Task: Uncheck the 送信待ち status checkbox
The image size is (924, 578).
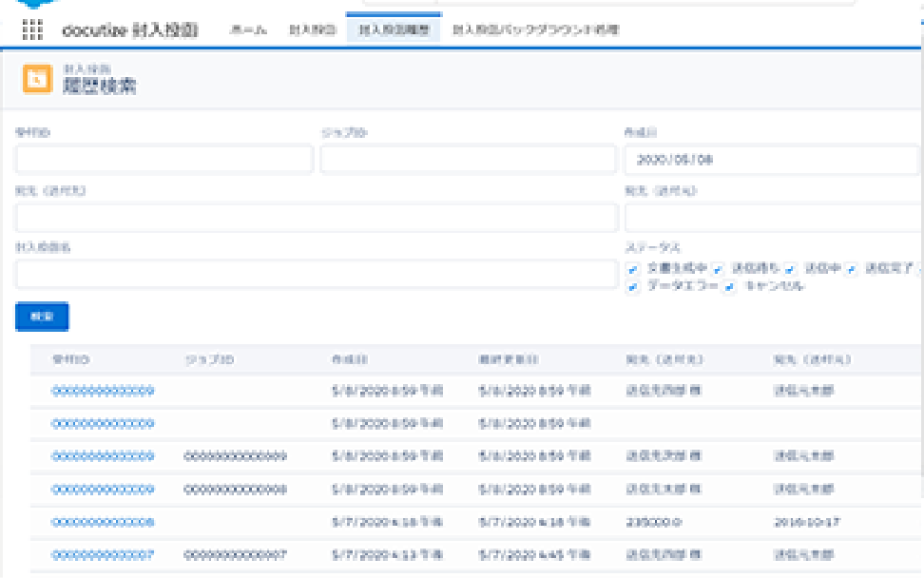Action: point(717,269)
